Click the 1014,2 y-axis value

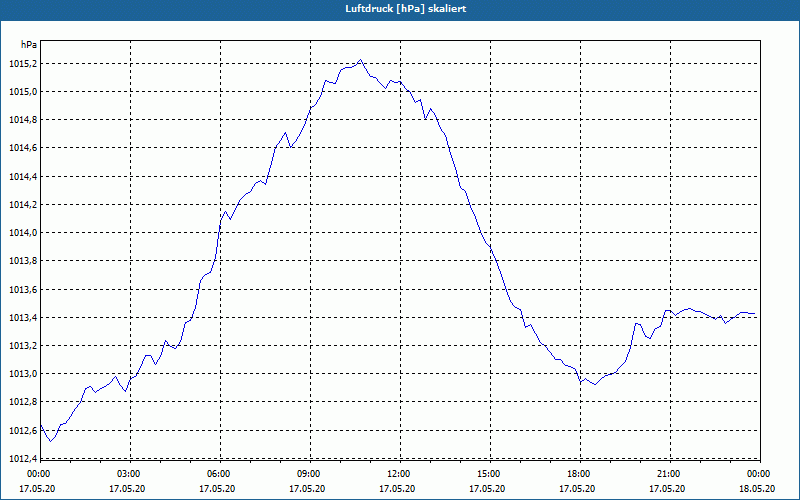click(22, 205)
